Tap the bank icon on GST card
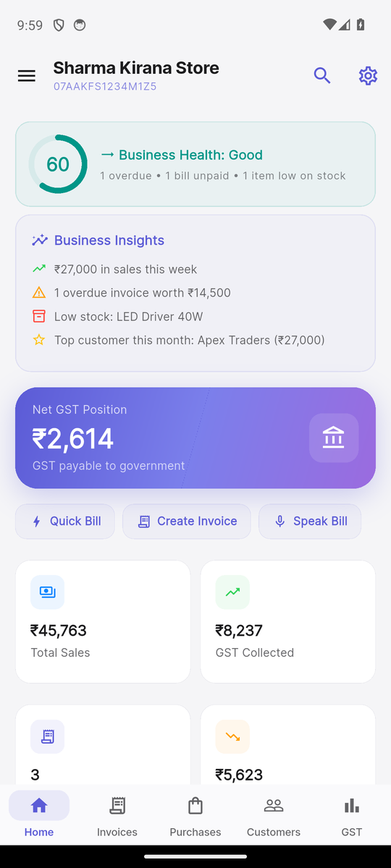391x868 pixels. tap(334, 438)
